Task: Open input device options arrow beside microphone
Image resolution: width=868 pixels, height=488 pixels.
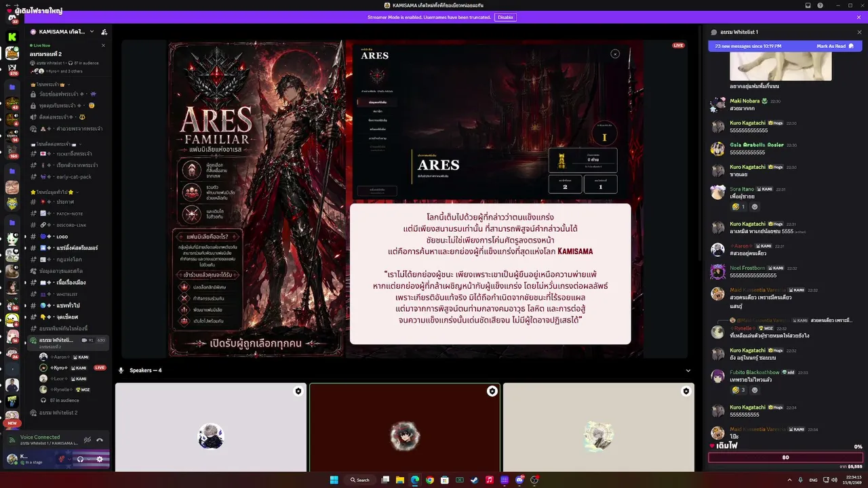Action: pyautogui.click(x=70, y=459)
